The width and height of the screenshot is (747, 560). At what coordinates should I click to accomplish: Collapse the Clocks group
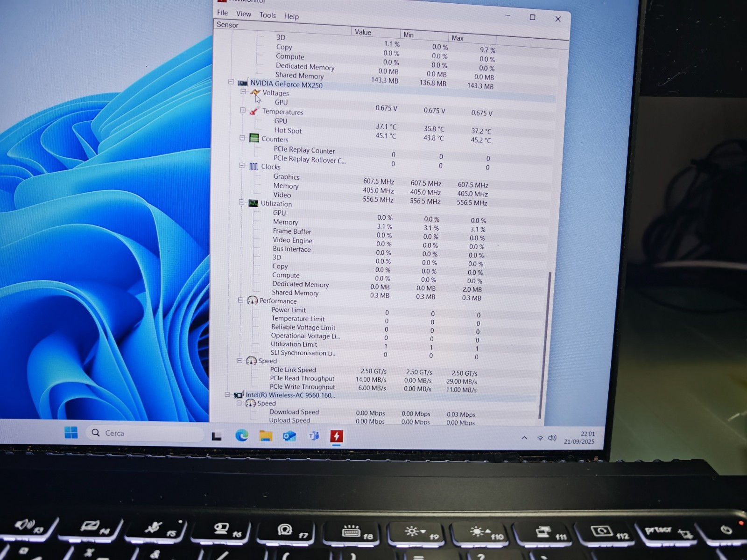pos(242,165)
